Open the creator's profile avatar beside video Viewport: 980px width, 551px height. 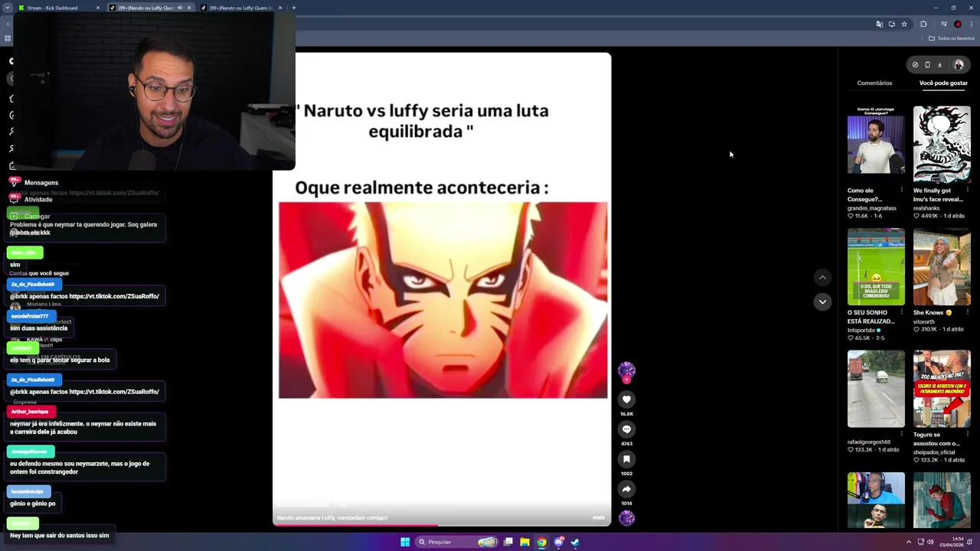pyautogui.click(x=626, y=371)
